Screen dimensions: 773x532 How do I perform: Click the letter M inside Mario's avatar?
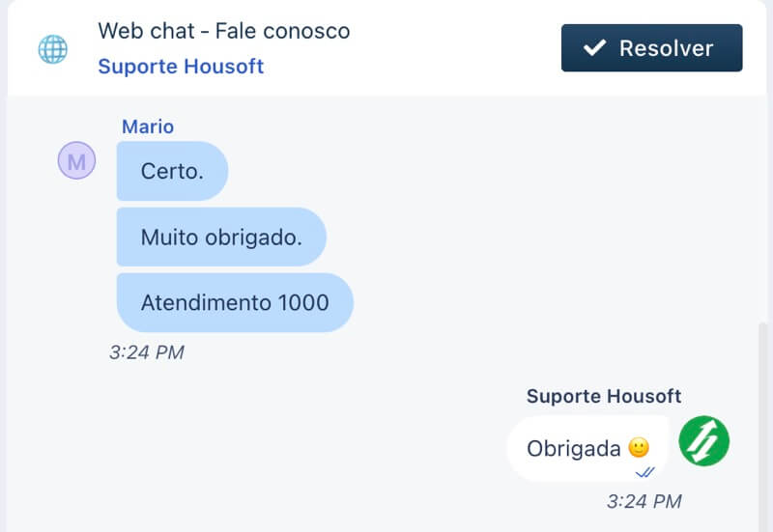tap(76, 161)
